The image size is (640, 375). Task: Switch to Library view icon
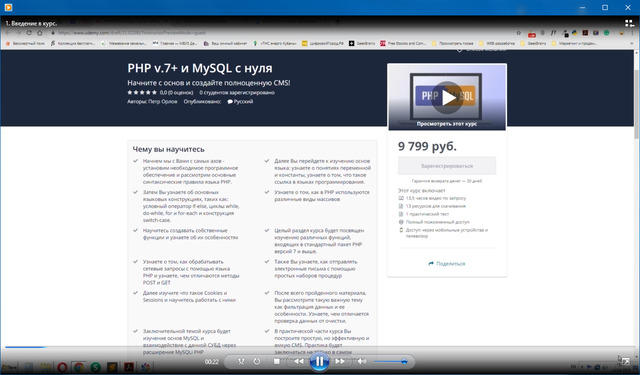[x=629, y=23]
